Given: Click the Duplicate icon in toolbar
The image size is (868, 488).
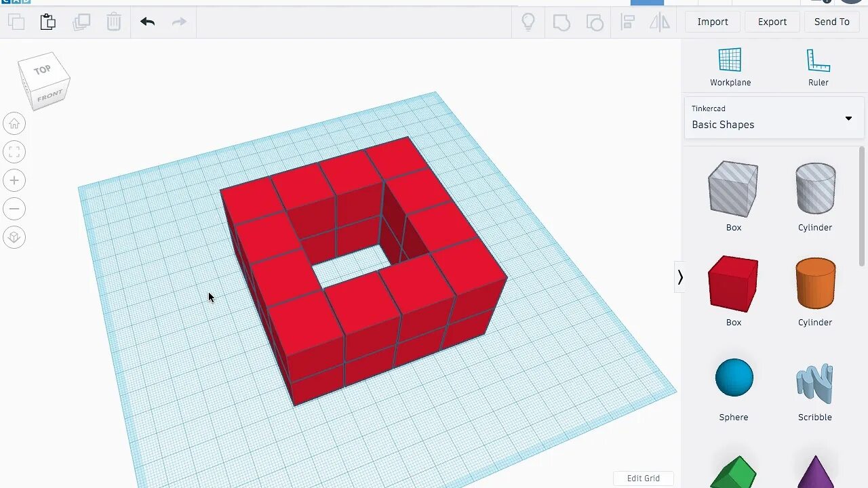Looking at the screenshot, I should pos(81,22).
